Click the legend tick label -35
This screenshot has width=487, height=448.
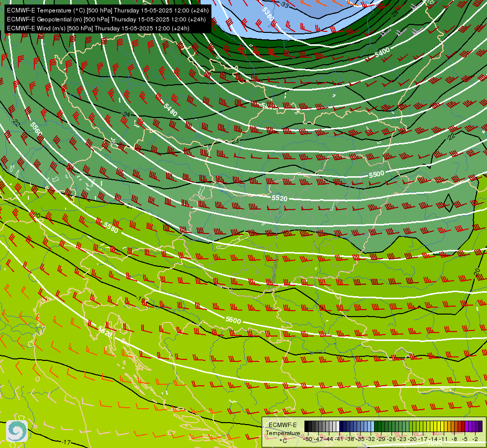click(x=360, y=439)
